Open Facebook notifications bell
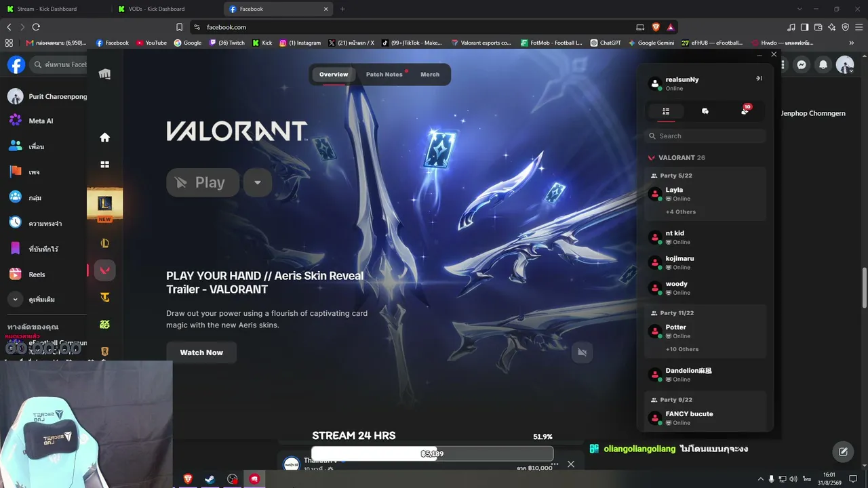Viewport: 868px width, 488px height. [x=823, y=65]
